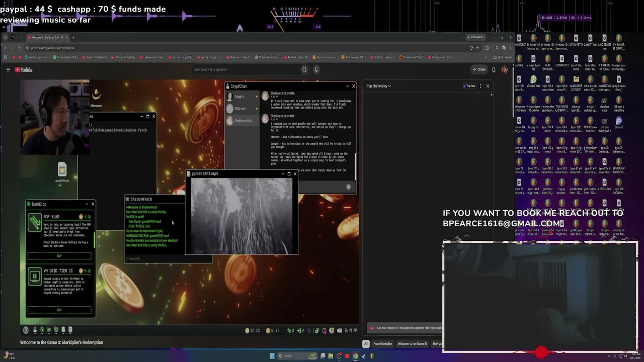
Task: Click the DarkDrop shop scrollbar
Action: click(94, 239)
